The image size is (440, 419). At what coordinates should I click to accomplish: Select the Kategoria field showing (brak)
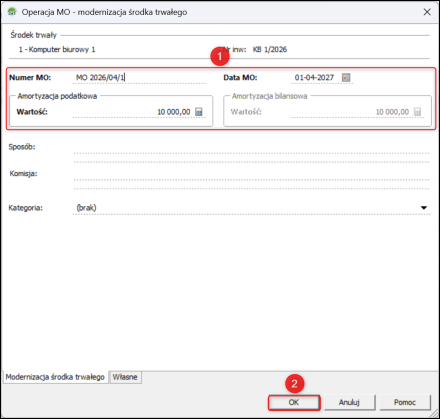(251, 208)
